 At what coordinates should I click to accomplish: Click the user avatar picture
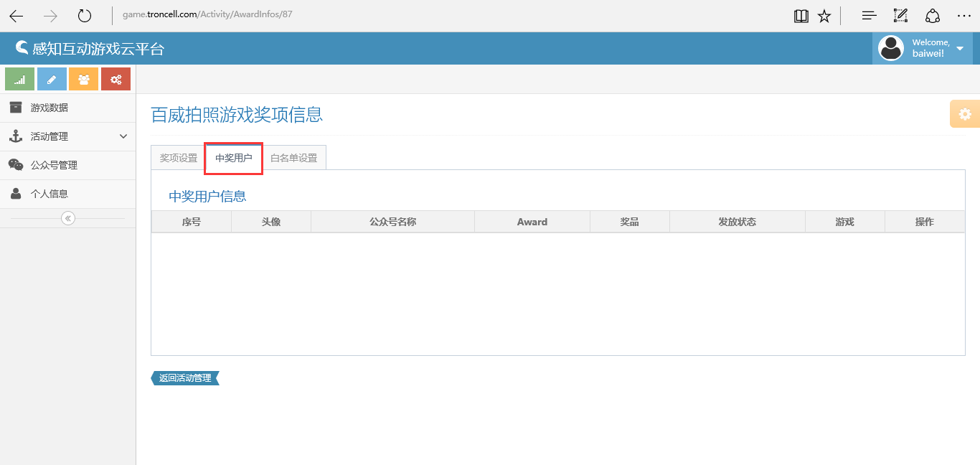(891, 48)
